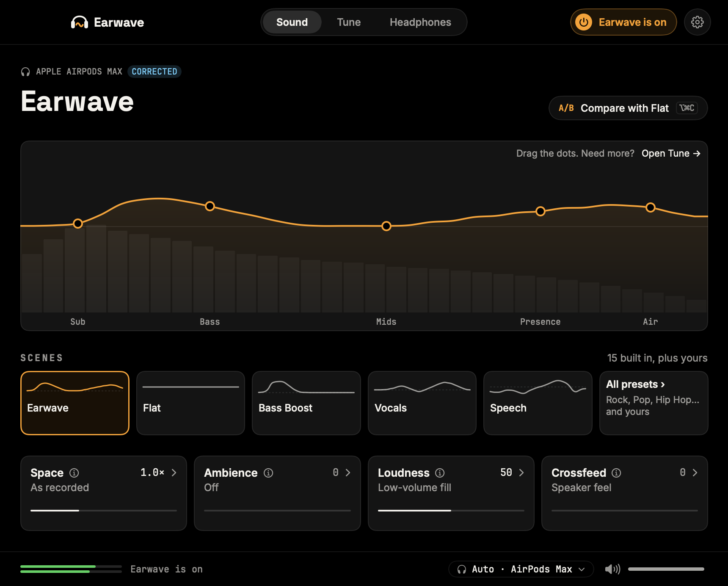Click the '15 built in, plus yours' text
The height and width of the screenshot is (586, 728).
pos(657,358)
